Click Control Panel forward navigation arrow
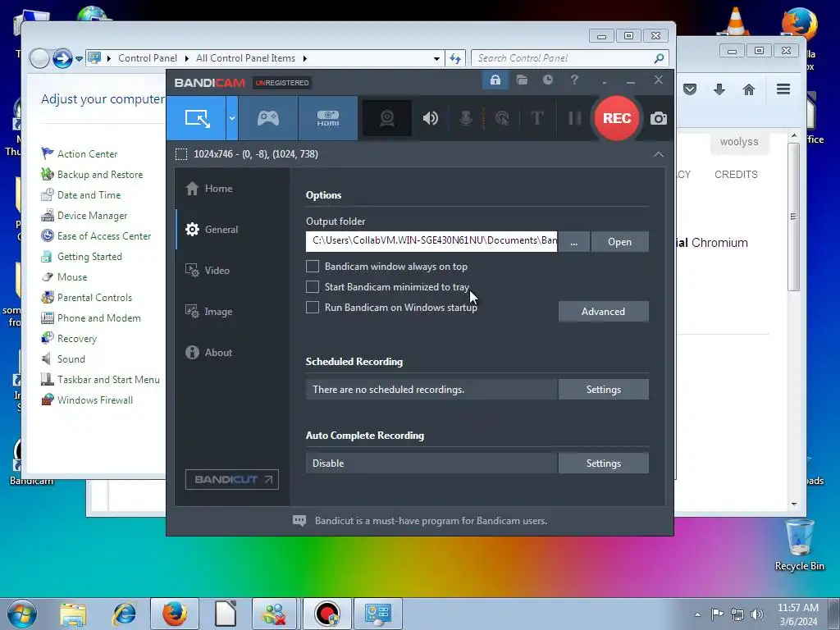The image size is (840, 630). click(62, 58)
